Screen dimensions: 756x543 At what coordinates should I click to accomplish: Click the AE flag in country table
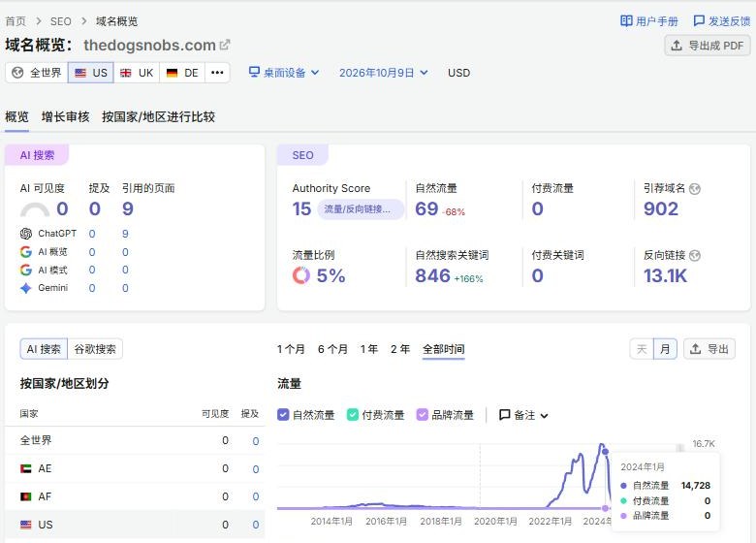[x=26, y=468]
